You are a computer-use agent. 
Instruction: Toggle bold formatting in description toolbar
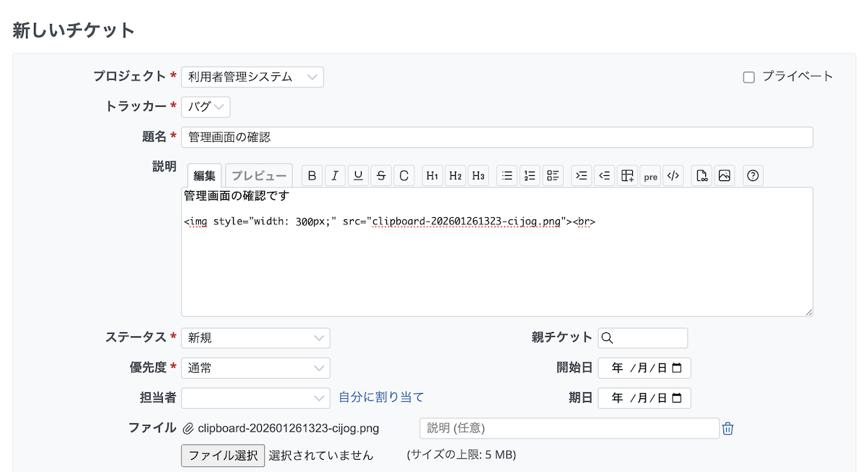point(312,175)
